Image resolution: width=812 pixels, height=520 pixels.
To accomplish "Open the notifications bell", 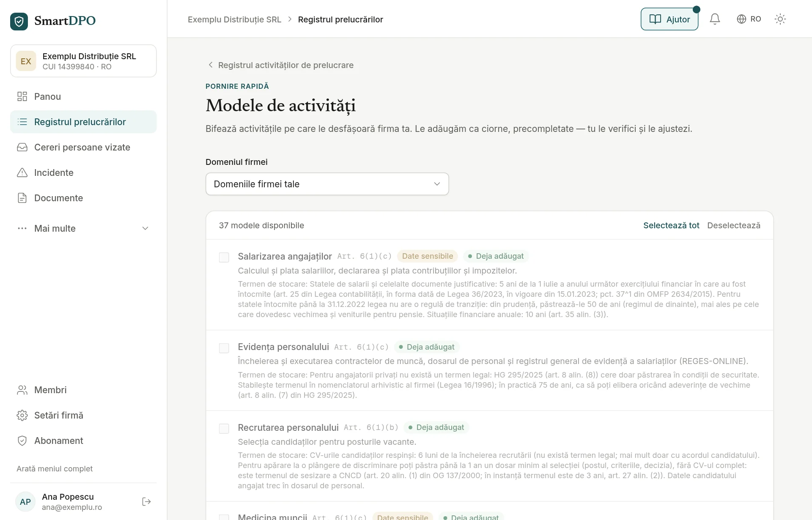I will [715, 19].
